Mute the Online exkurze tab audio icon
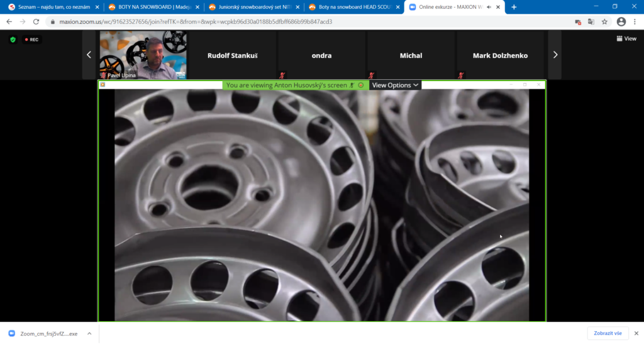This screenshot has height=345, width=644. point(489,7)
